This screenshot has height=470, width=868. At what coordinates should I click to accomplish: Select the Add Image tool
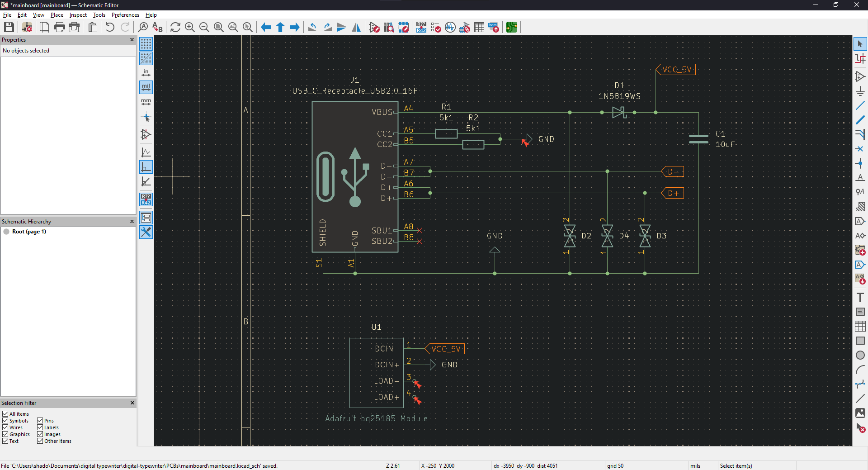pos(860,413)
